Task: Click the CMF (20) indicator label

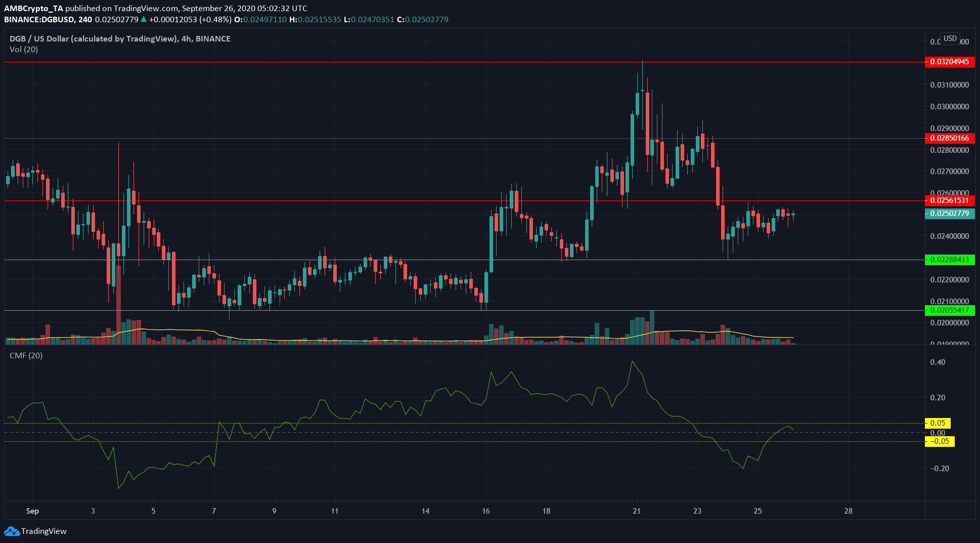Action: pyautogui.click(x=26, y=355)
